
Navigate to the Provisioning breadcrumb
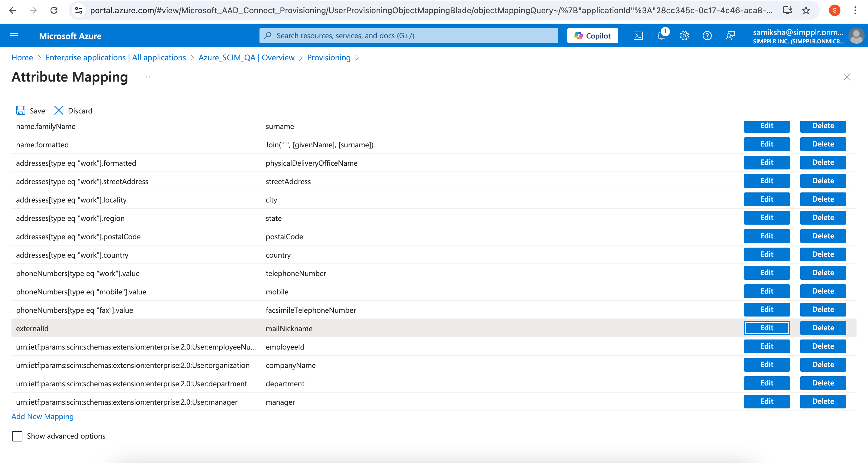[329, 57]
